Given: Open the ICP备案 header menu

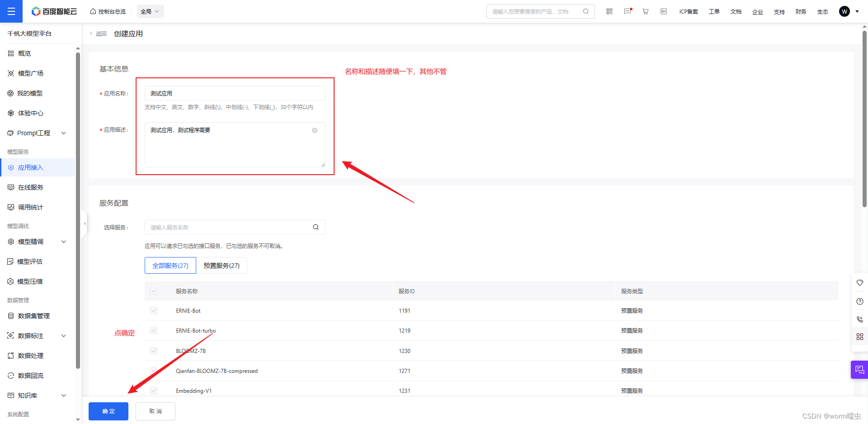Looking at the screenshot, I should point(689,12).
